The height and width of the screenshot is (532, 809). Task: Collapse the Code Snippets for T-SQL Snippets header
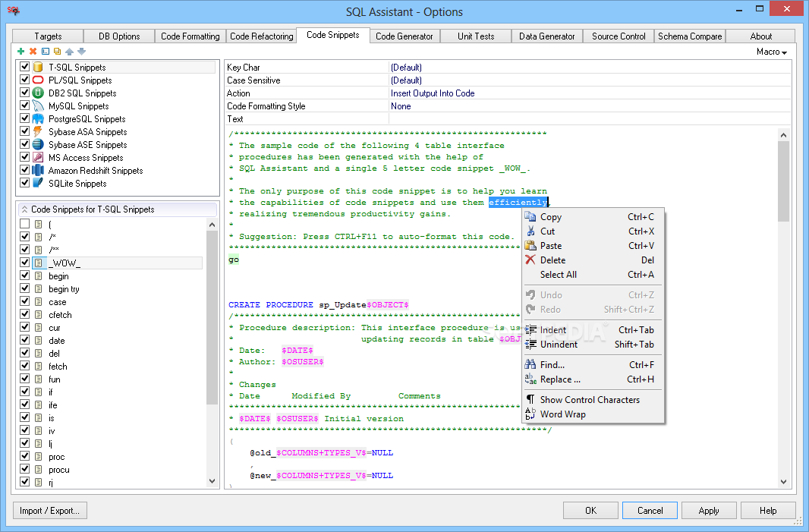[x=118, y=209]
